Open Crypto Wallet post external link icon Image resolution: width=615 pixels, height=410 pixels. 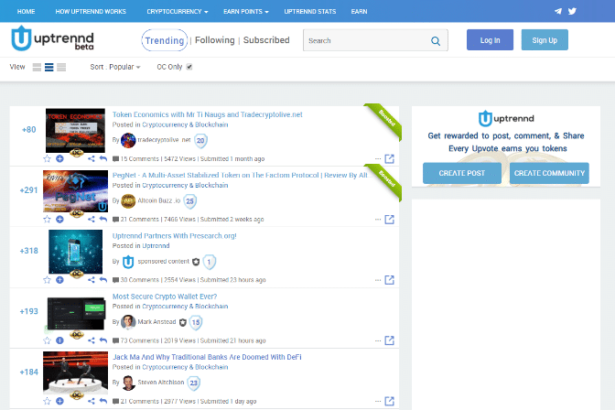pos(389,340)
